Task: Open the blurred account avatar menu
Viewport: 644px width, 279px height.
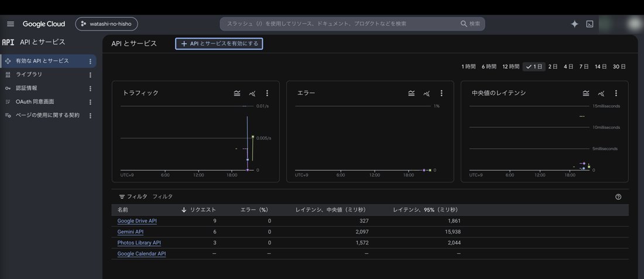Action: click(634, 24)
